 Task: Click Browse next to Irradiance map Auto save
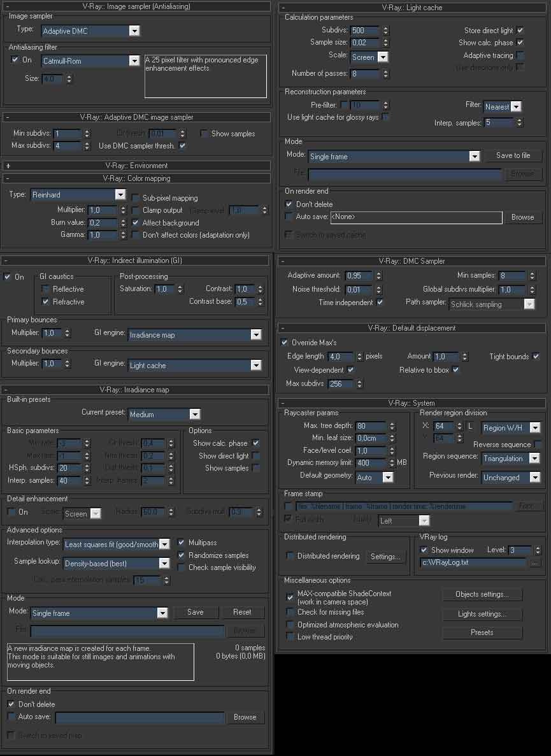(x=245, y=717)
